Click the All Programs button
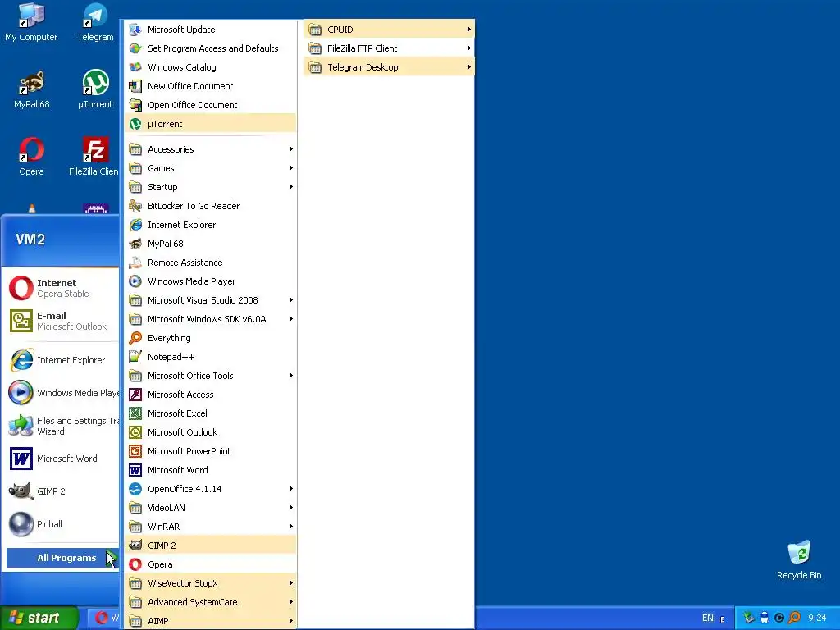This screenshot has height=630, width=840. tap(62, 558)
